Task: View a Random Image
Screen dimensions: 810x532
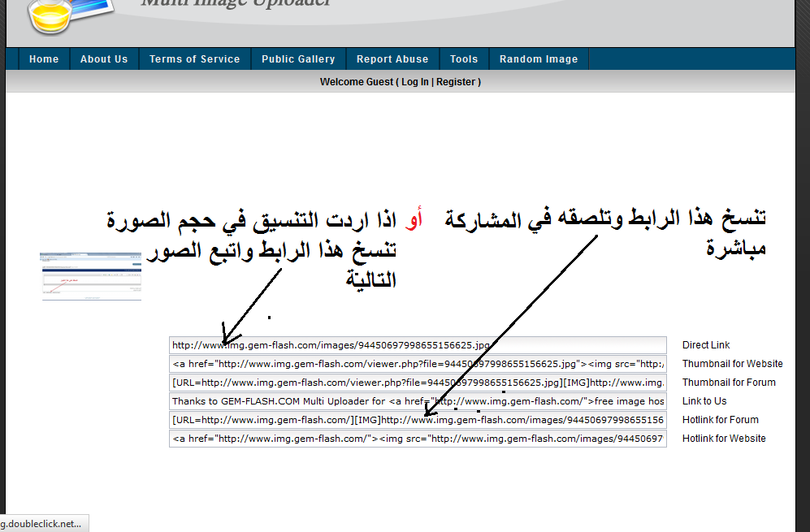Action: [539, 58]
